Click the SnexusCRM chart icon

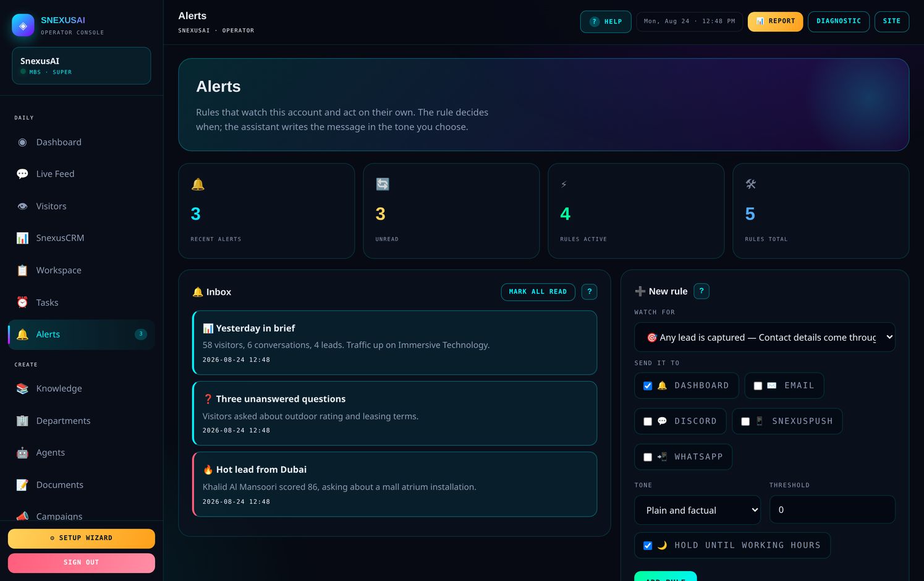pyautogui.click(x=22, y=238)
